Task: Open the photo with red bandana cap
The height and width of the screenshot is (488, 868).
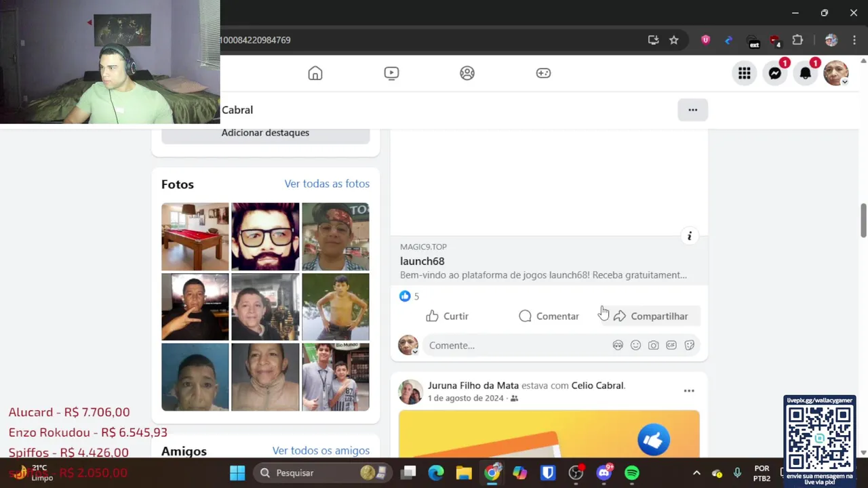Action: 336,237
